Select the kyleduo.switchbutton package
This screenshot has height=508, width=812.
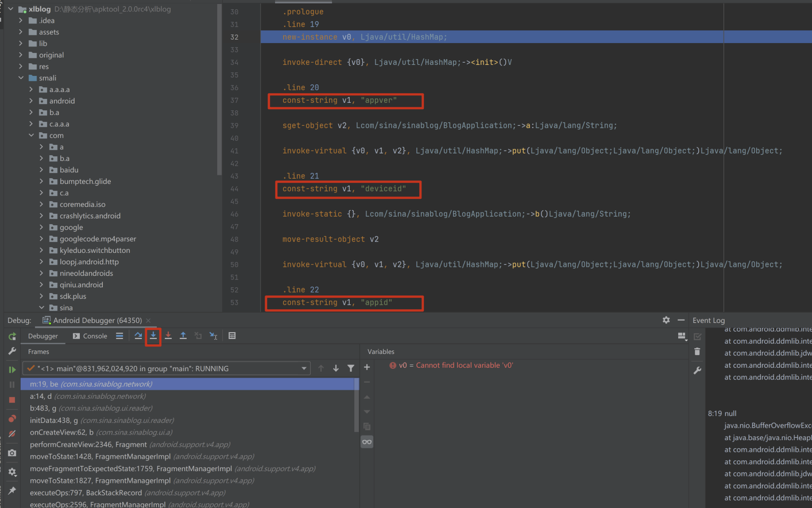coord(95,251)
